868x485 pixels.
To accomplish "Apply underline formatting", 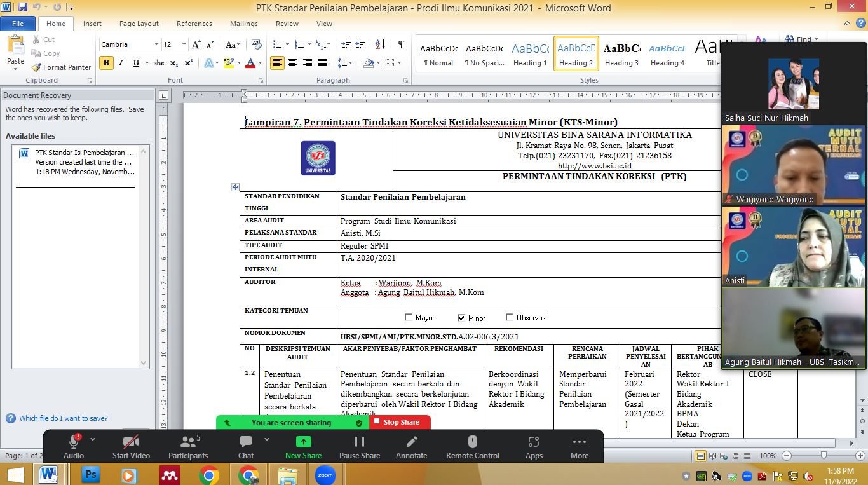I will (136, 63).
